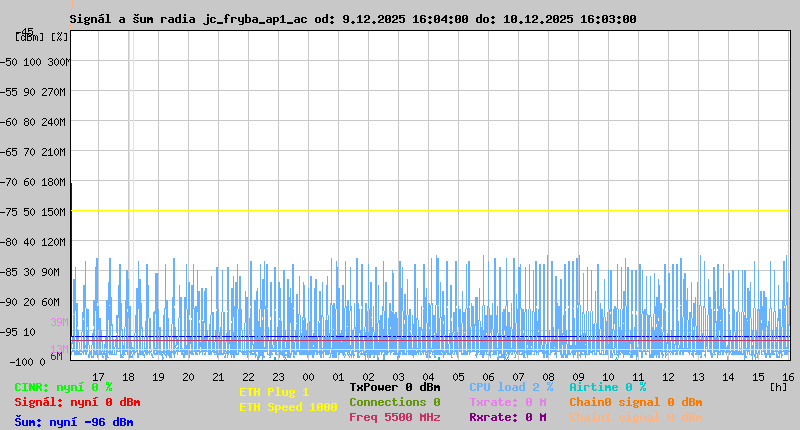The image size is (800, 430).
Task: Click the cyan Airtime legend entry
Action: [607, 387]
